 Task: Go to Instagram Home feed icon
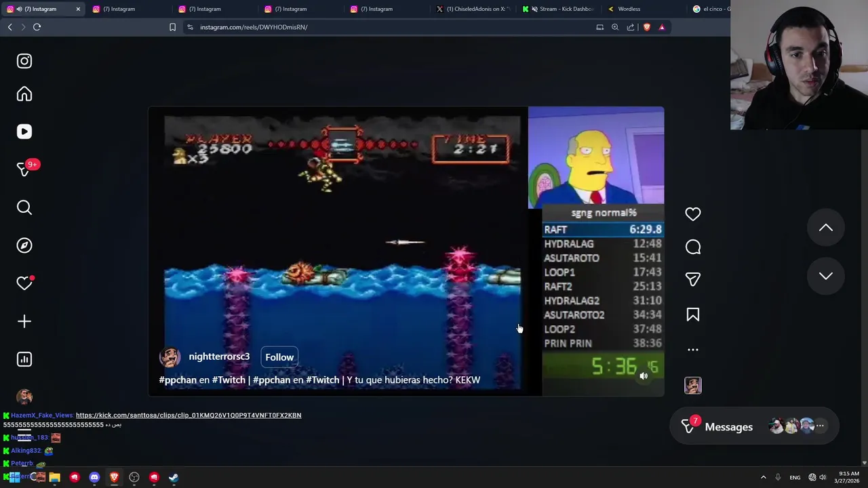coord(24,94)
